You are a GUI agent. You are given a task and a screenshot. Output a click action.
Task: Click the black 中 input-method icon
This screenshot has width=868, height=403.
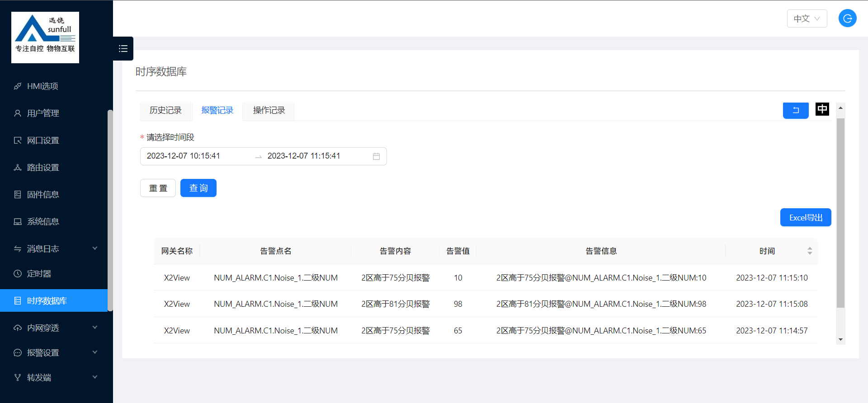[x=822, y=109]
